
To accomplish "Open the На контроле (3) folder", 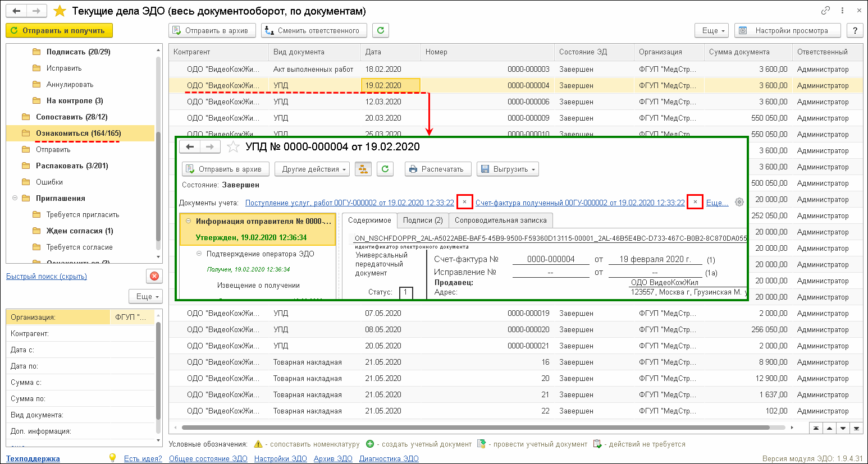I will (x=75, y=100).
